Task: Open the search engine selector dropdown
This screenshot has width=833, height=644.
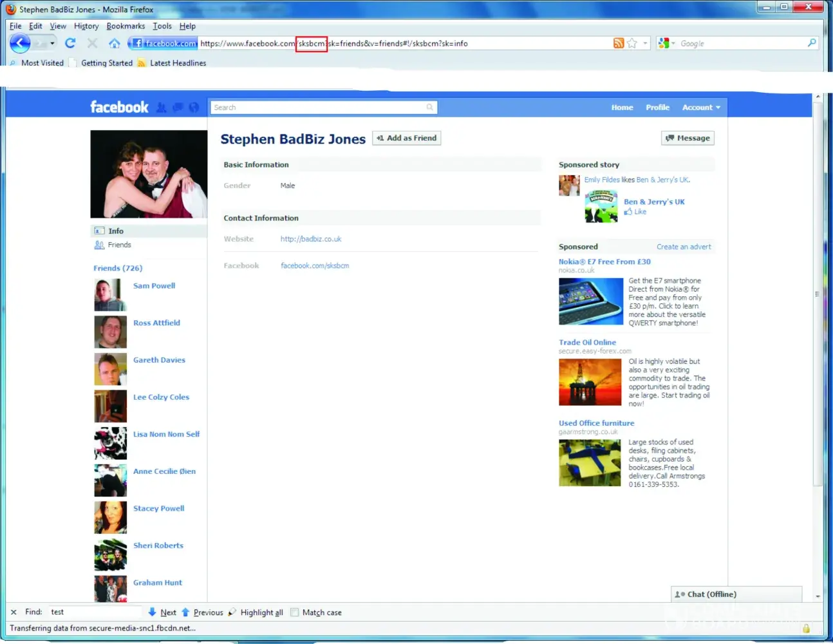Action: click(668, 43)
